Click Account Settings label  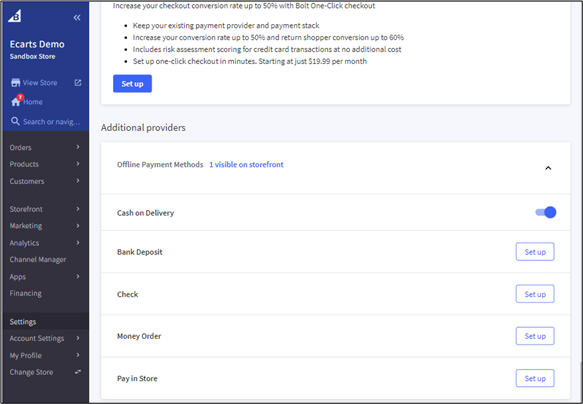[37, 338]
